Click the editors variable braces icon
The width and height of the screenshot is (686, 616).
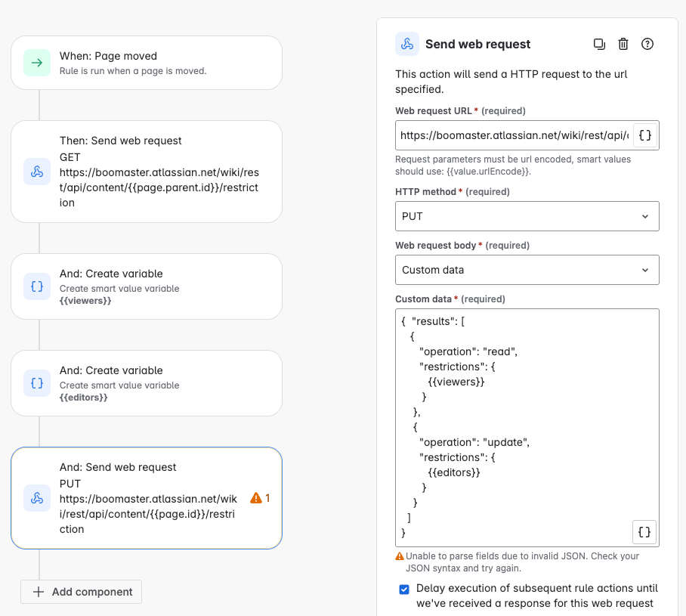[x=37, y=383]
